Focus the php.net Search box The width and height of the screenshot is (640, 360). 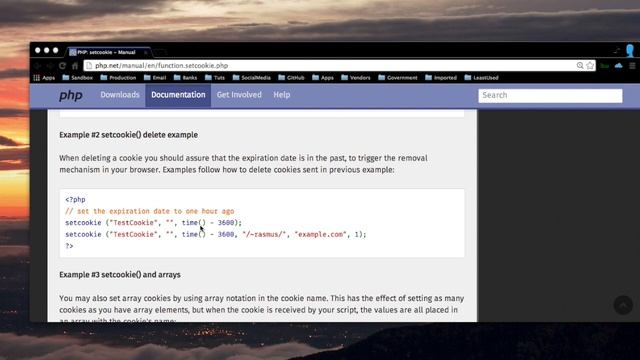(x=550, y=96)
